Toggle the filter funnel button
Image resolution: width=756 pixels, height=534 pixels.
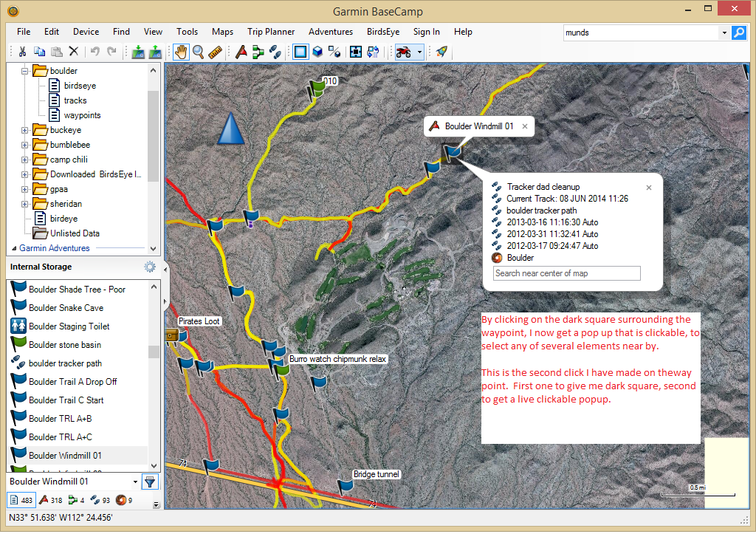coord(150,482)
